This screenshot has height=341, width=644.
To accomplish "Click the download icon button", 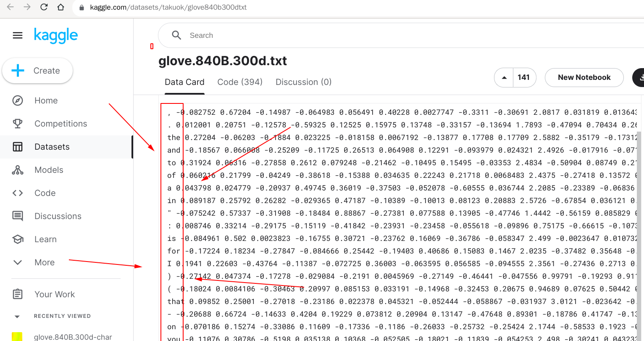I will coord(640,77).
